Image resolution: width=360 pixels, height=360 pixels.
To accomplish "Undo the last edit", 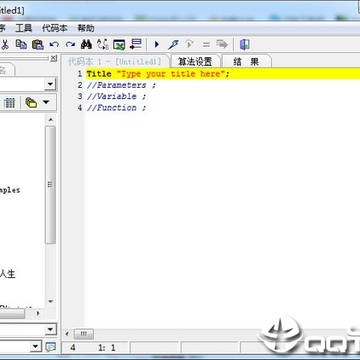I will pyautogui.click(x=54, y=44).
